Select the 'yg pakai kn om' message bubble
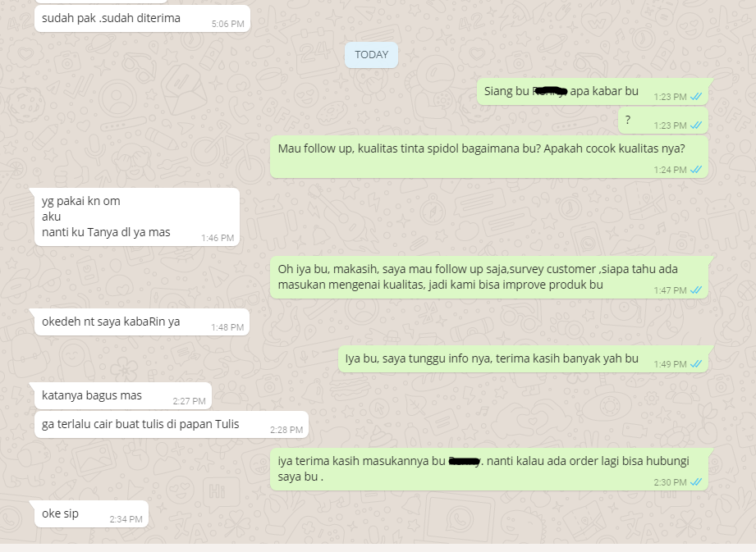Screen dimensions: 756x552 click(x=137, y=217)
